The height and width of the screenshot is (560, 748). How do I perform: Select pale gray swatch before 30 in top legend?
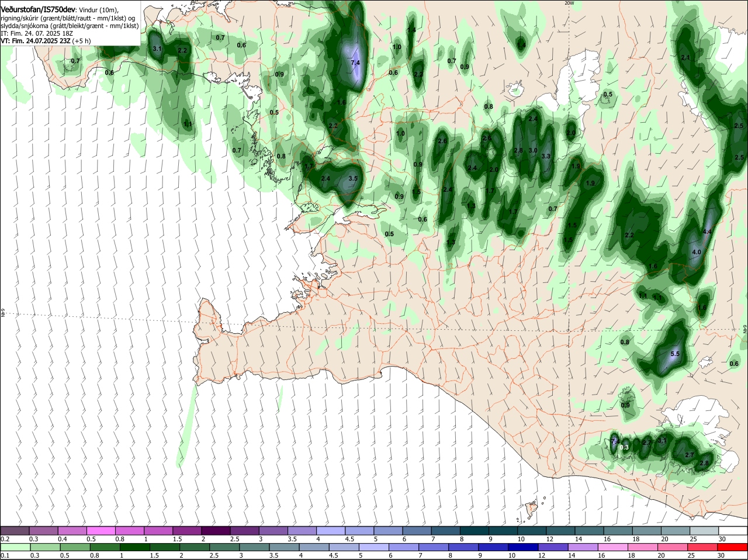[x=704, y=531]
